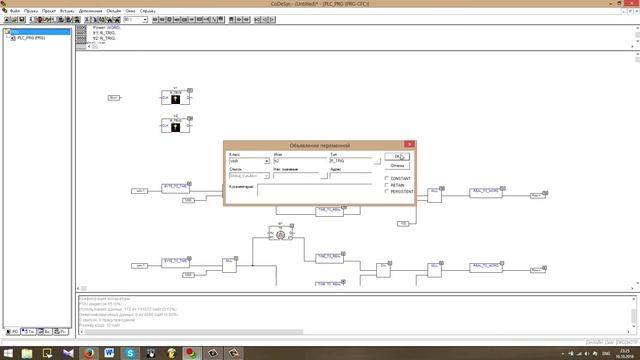Image resolution: width=640 pixels, height=360 pixels.
Task: Open the Онлайн menu
Action: click(113, 11)
